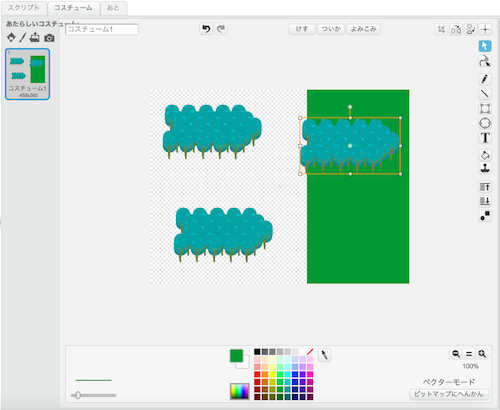Viewport: 500px width, 410px height.
Task: Click the Ungroup tool icon
Action: [x=485, y=216]
